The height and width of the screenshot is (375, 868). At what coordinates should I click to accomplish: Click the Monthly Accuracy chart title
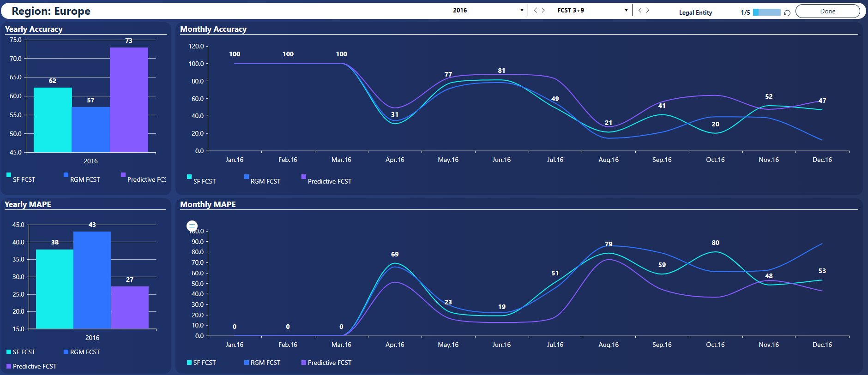213,29
